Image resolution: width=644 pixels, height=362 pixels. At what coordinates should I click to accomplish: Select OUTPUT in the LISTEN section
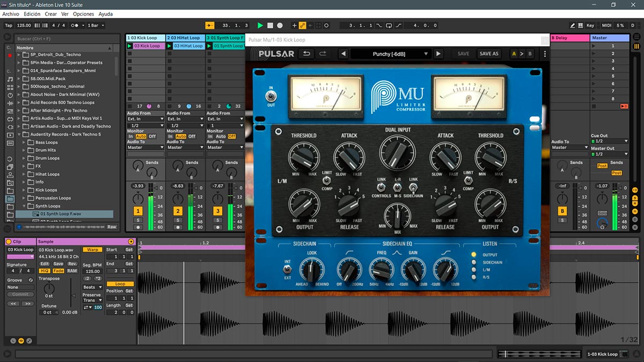tap(473, 255)
